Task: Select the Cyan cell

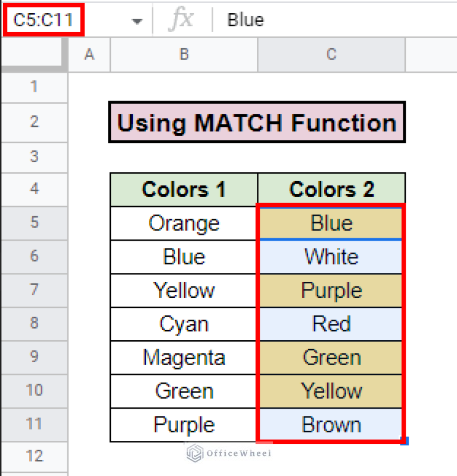Action: tap(184, 324)
